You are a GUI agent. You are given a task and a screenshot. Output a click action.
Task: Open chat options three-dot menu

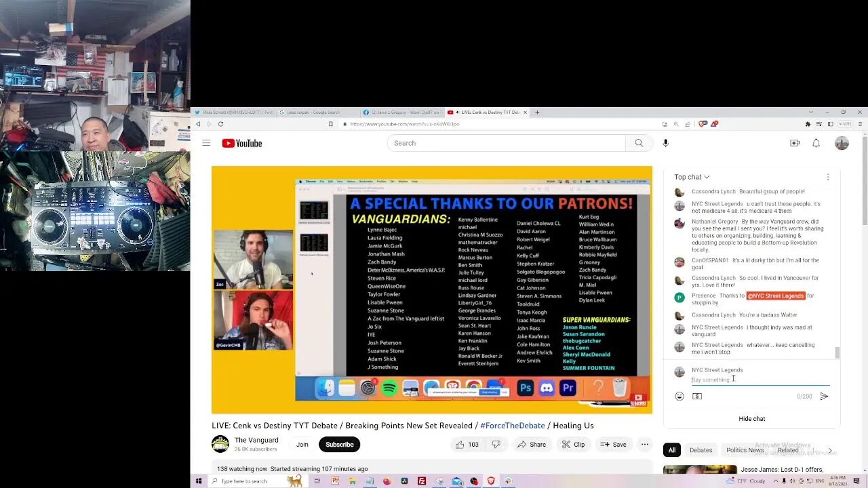coord(827,177)
